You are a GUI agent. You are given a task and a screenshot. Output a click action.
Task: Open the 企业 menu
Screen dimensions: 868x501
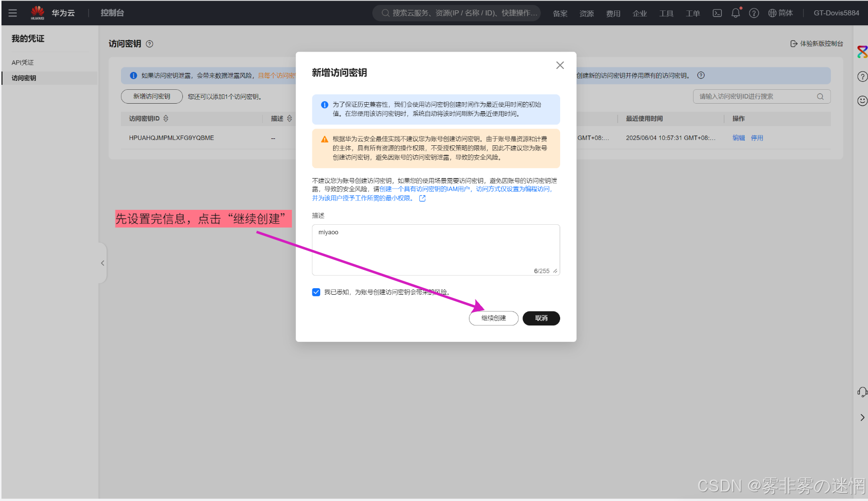pos(640,13)
